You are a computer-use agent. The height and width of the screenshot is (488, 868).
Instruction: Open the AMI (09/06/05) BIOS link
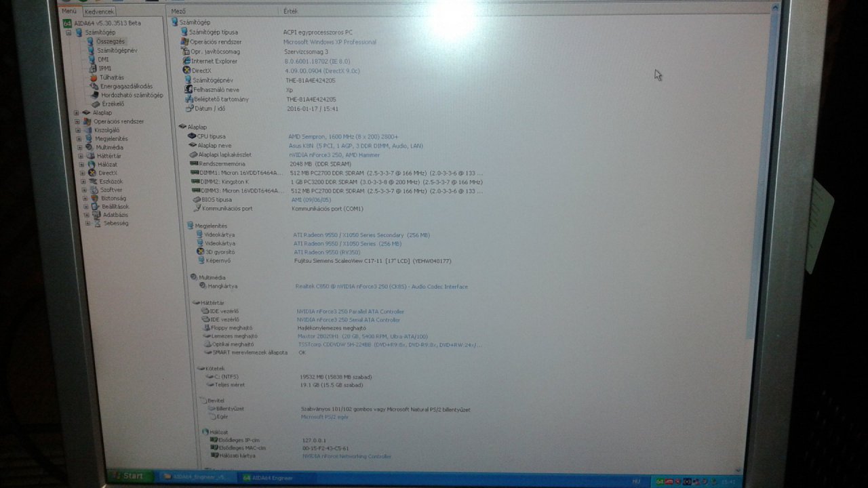coord(312,200)
